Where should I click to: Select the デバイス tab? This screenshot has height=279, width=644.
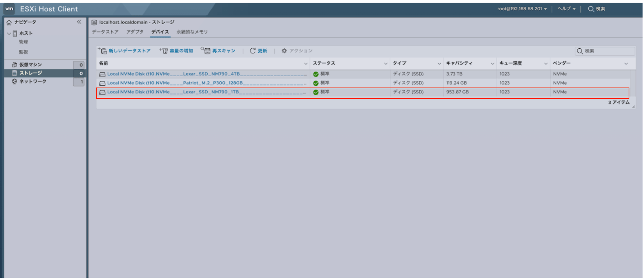(160, 32)
